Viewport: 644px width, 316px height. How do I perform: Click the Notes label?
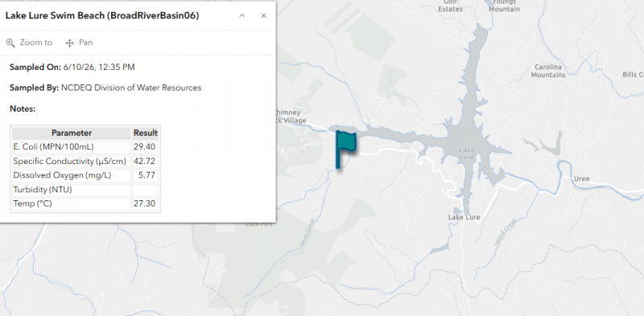23,109
